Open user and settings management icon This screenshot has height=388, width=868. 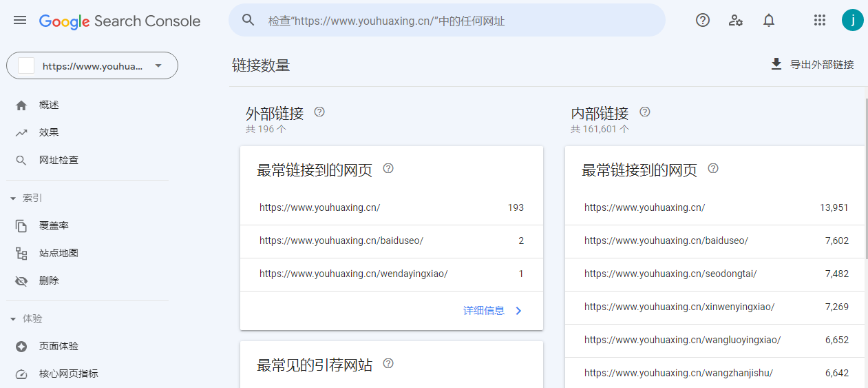pos(735,20)
